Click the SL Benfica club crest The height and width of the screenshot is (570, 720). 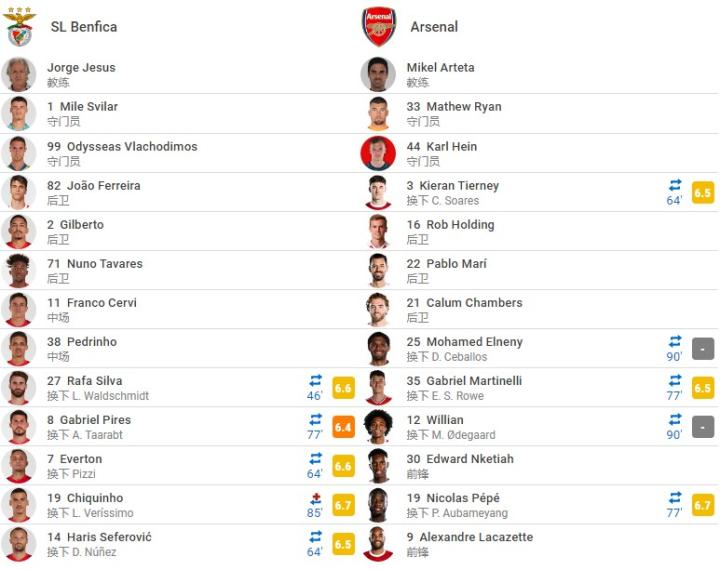point(19,27)
